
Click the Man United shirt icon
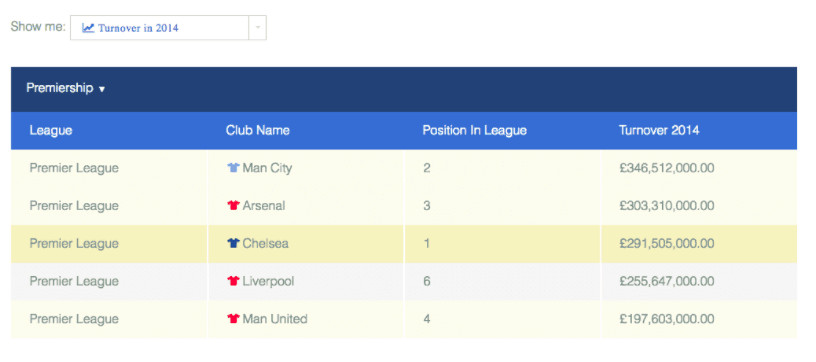(233, 319)
